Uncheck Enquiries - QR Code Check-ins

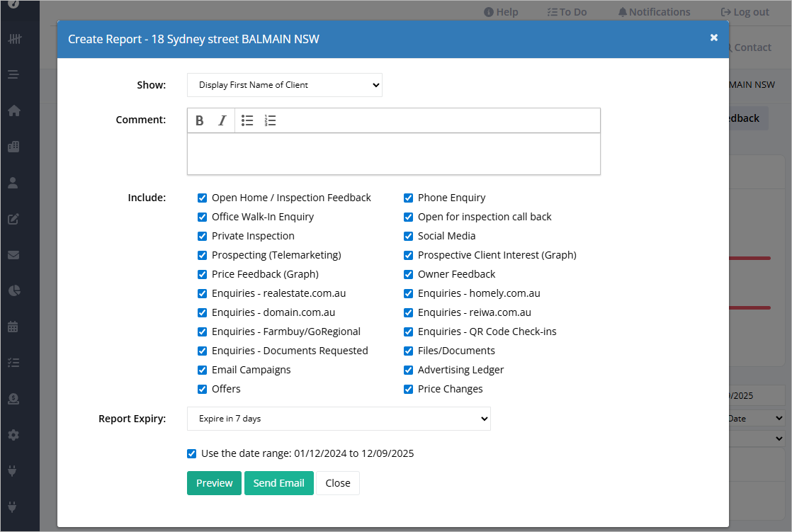[x=408, y=332]
